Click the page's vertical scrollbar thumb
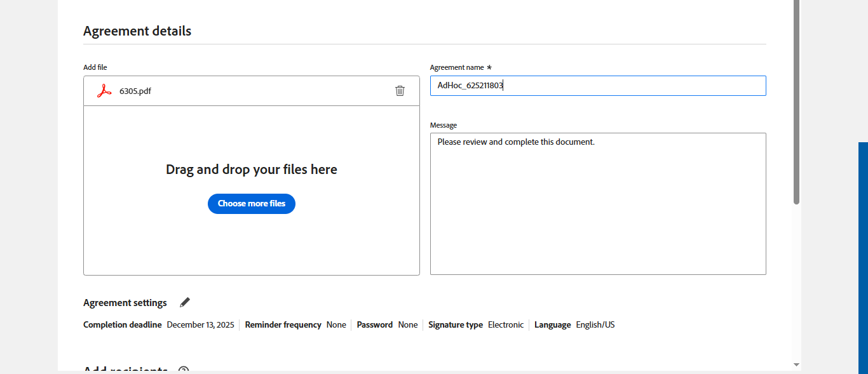Viewport: 868px width, 374px height. pos(796,102)
